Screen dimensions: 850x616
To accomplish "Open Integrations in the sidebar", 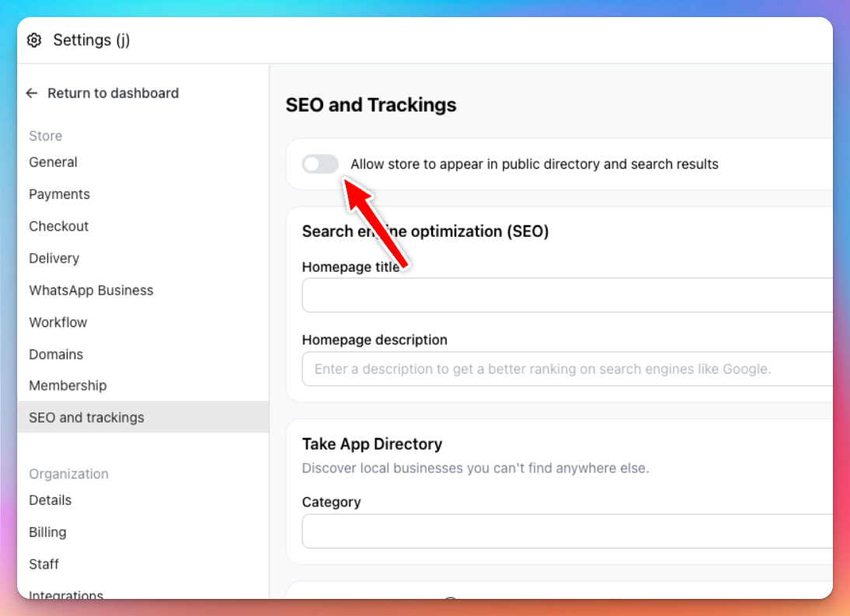I will [66, 594].
